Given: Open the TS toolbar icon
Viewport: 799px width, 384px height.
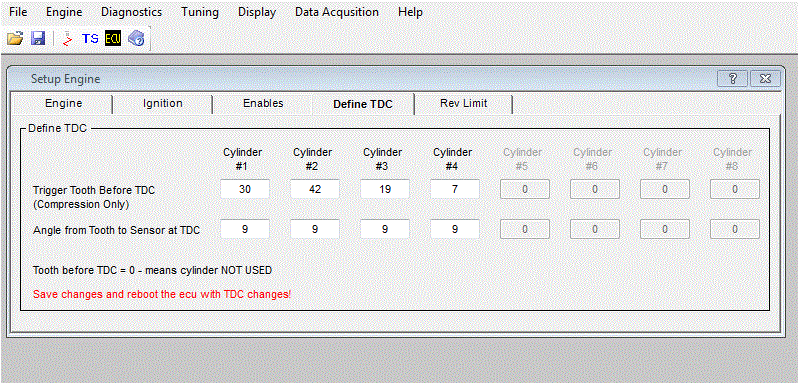Looking at the screenshot, I should point(90,39).
